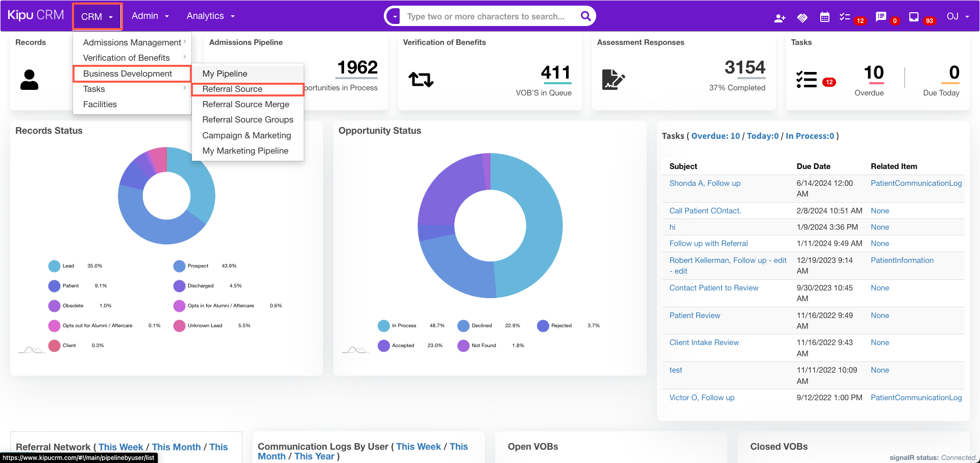Open the handshake referral icon
This screenshot has width=980, height=463.
(802, 18)
